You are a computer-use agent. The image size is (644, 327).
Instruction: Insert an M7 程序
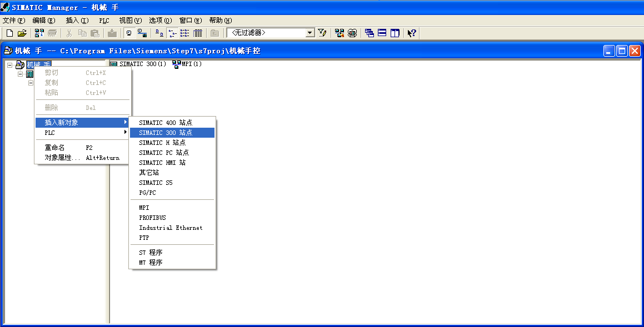coord(172,263)
